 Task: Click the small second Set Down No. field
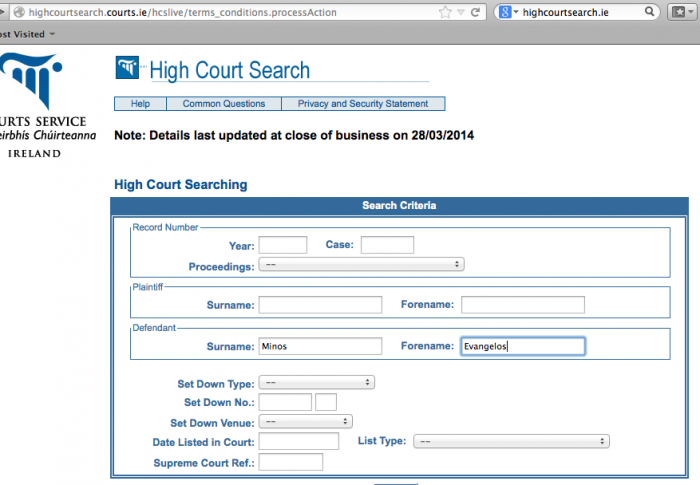pyautogui.click(x=326, y=402)
